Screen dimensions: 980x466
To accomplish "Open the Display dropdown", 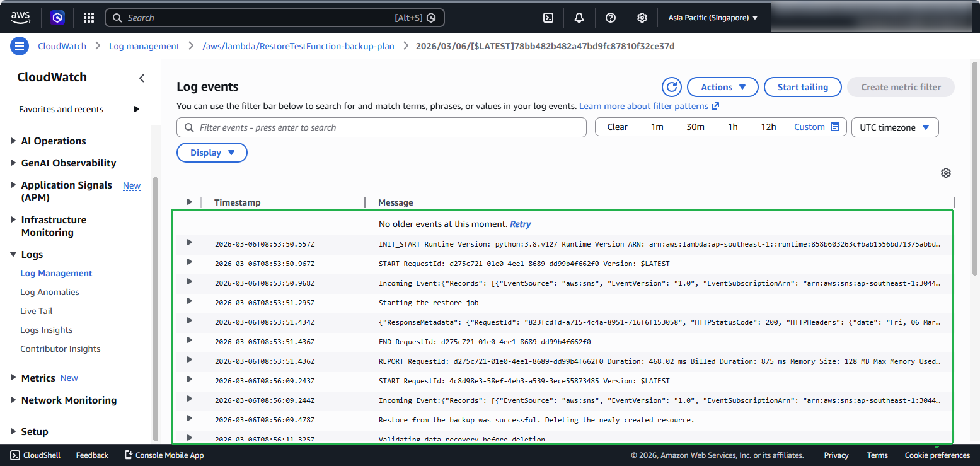I will click(x=212, y=153).
